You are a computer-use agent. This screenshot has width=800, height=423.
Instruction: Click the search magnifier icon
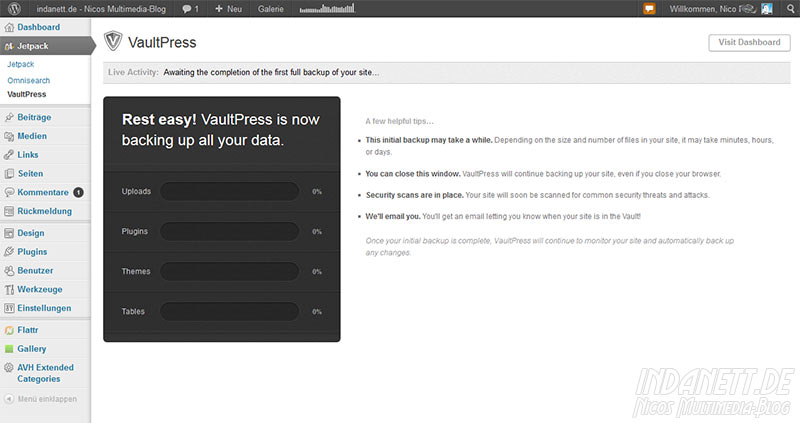[x=790, y=9]
